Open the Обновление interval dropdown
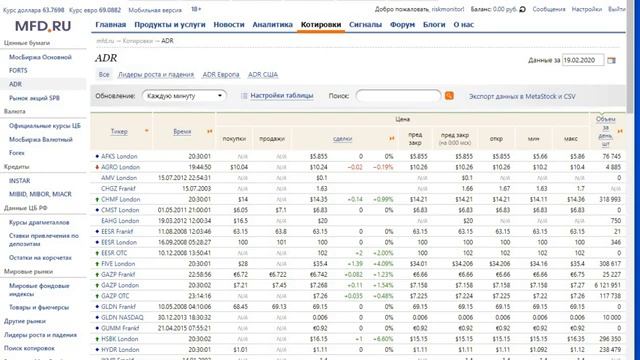Viewport: 640px width, 360px height. pyautogui.click(x=184, y=96)
